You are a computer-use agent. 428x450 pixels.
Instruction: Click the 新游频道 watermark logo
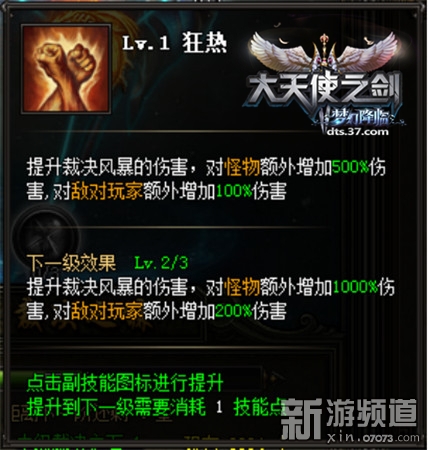tap(349, 415)
